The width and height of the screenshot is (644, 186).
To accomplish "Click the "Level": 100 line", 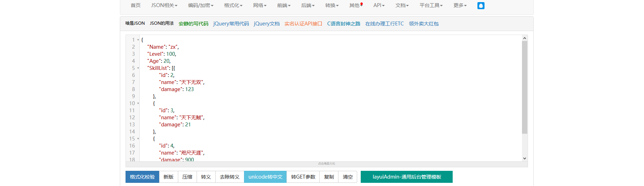I will point(162,54).
